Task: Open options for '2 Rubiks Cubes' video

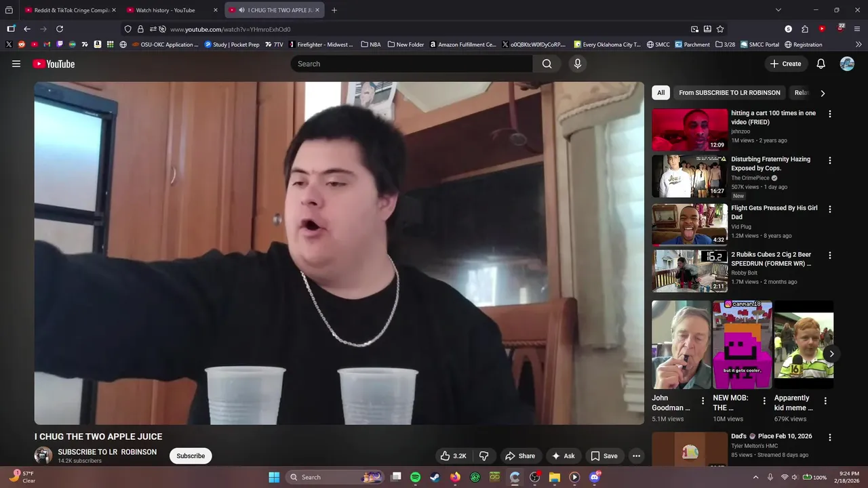Action: click(x=829, y=256)
